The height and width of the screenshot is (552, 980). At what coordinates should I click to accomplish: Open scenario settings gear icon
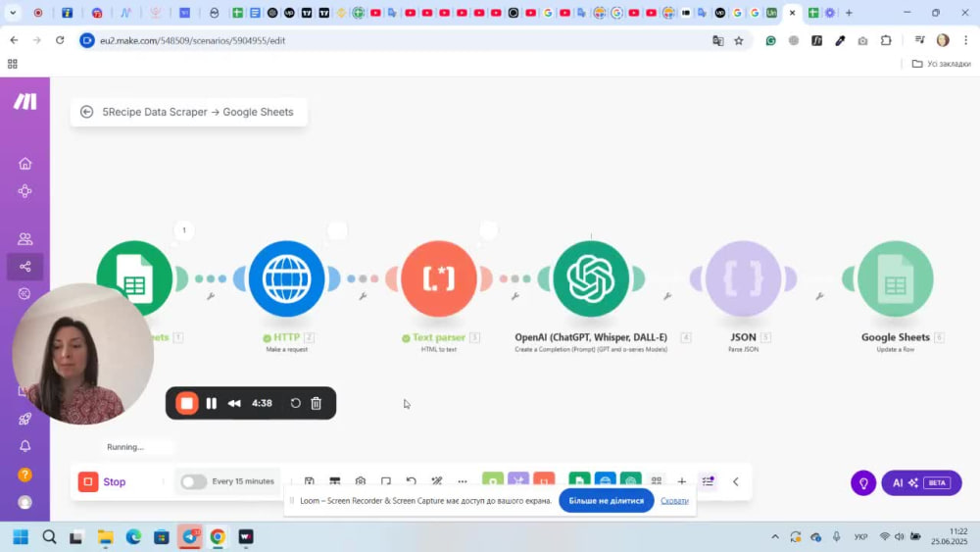[x=361, y=481]
